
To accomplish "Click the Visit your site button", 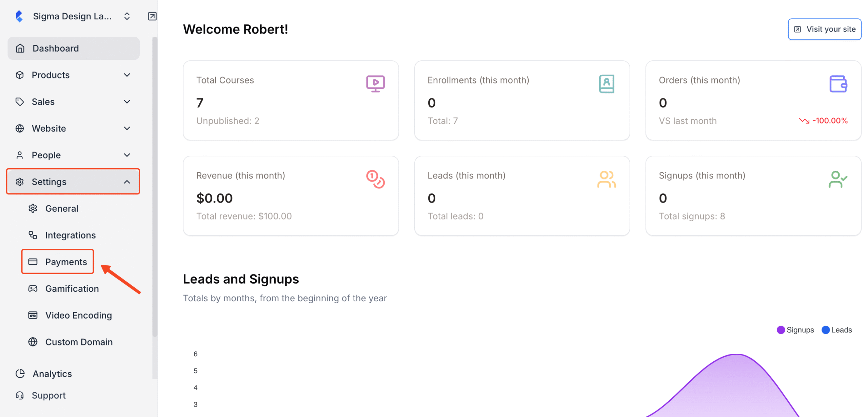I will pyautogui.click(x=824, y=29).
